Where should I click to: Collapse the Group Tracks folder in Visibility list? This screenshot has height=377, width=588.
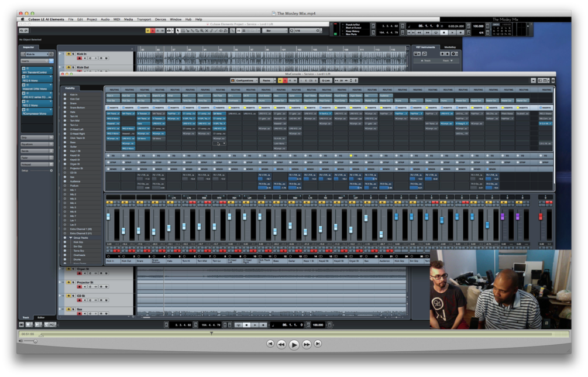point(70,238)
